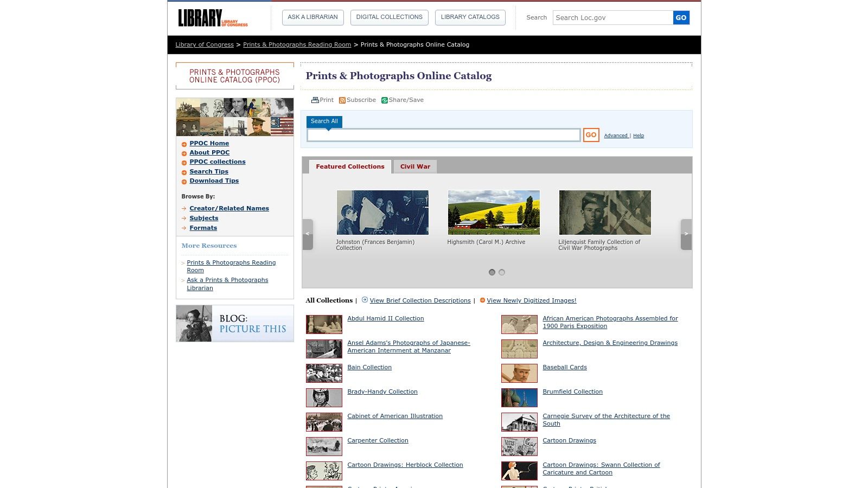This screenshot has width=868, height=488.
Task: Open the search Help link
Action: click(x=639, y=136)
